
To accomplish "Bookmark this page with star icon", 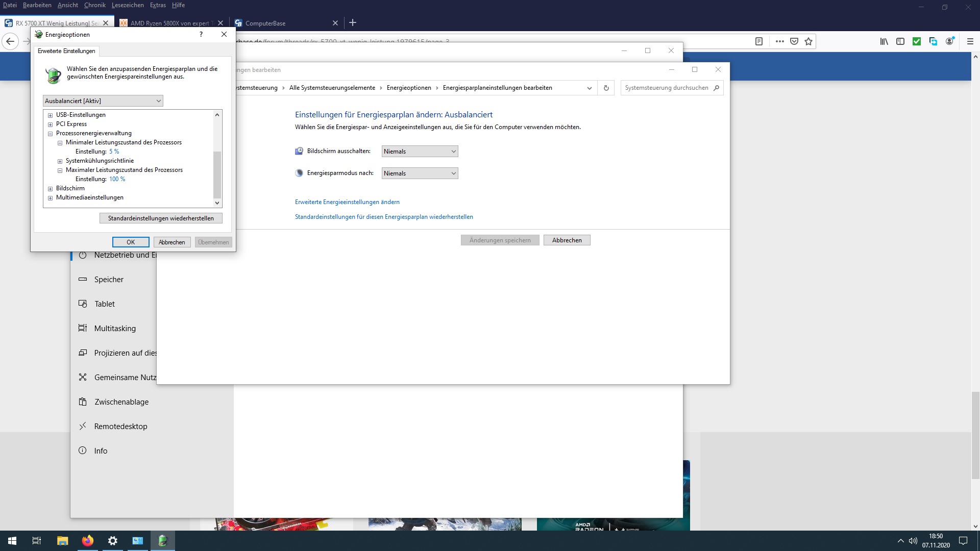I will 808,41.
